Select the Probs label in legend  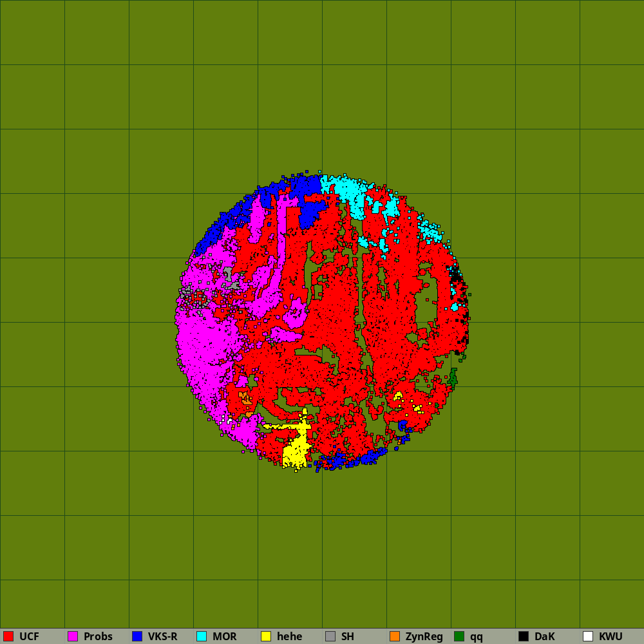pyautogui.click(x=98, y=636)
